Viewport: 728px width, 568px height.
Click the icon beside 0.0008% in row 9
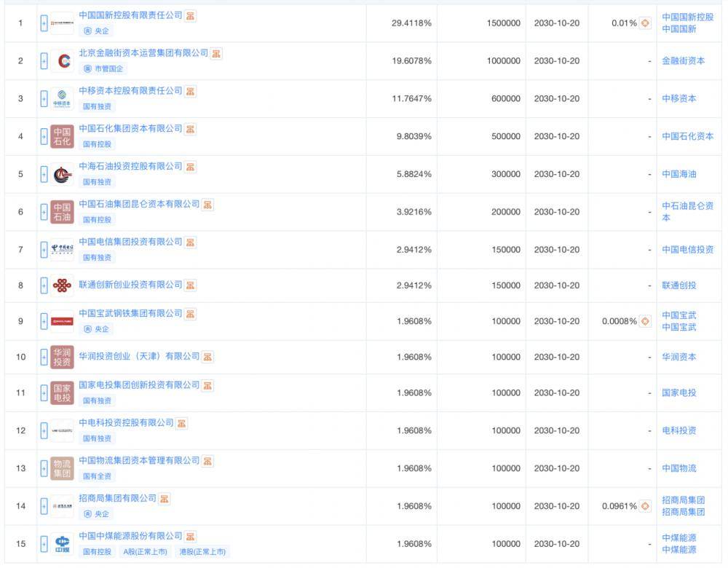coord(645,321)
